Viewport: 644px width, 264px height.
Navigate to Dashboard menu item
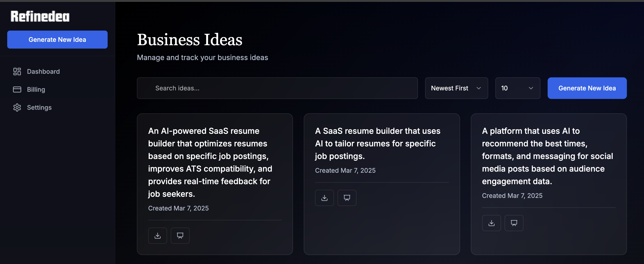tap(43, 72)
